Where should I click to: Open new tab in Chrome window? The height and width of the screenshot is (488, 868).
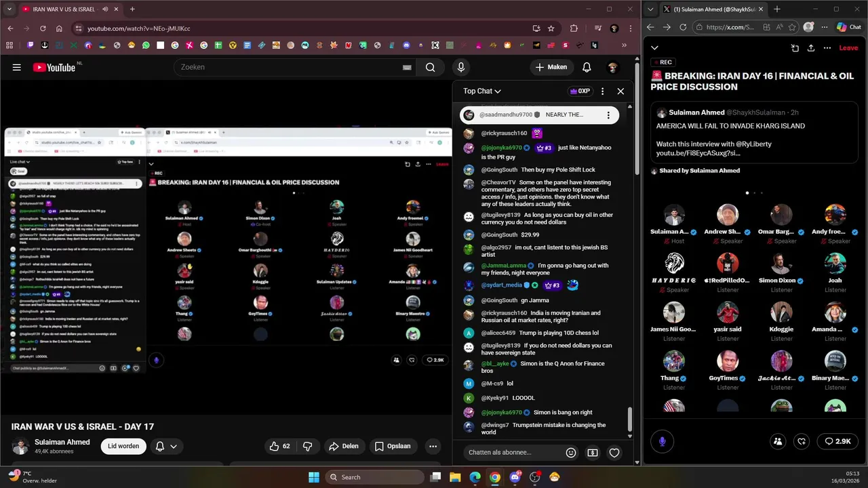tap(132, 9)
